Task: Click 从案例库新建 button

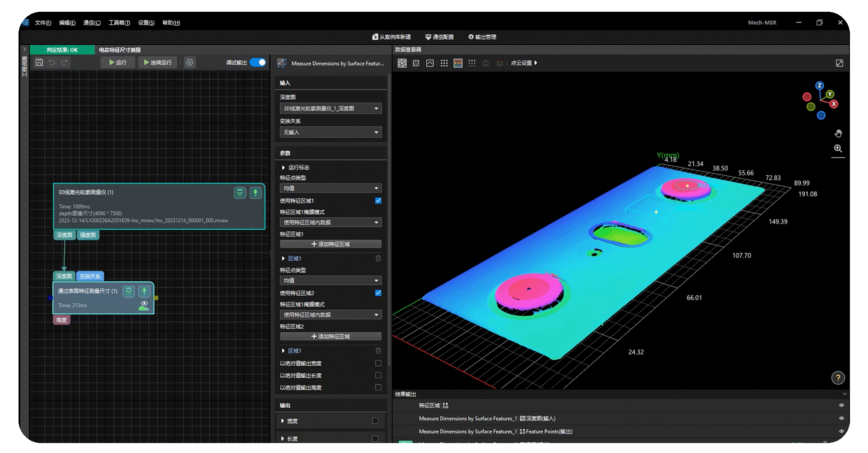Action: [x=392, y=37]
